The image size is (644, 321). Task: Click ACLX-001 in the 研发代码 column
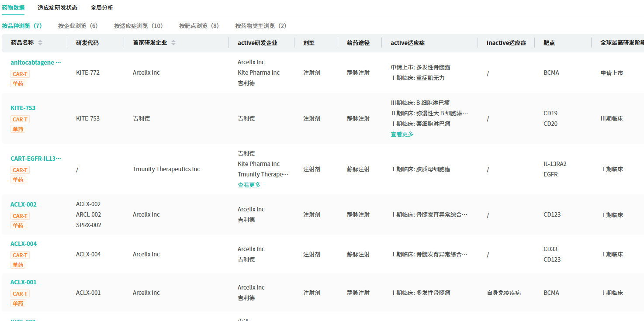(88, 293)
